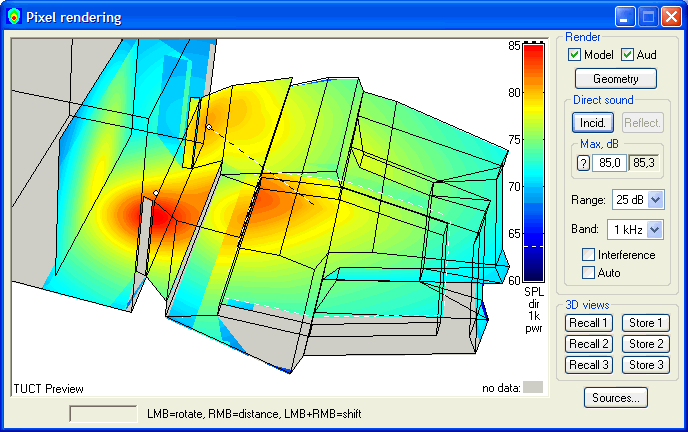Enable the Interference checkbox

588,255
